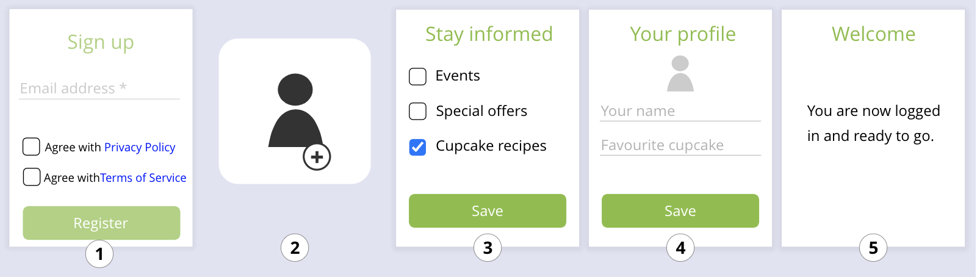The image size is (980, 277).
Task: Click step number 1 circle
Action: pyautogui.click(x=99, y=253)
